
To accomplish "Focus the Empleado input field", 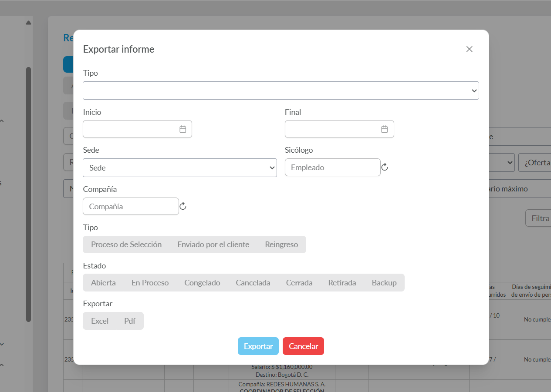I will [332, 168].
